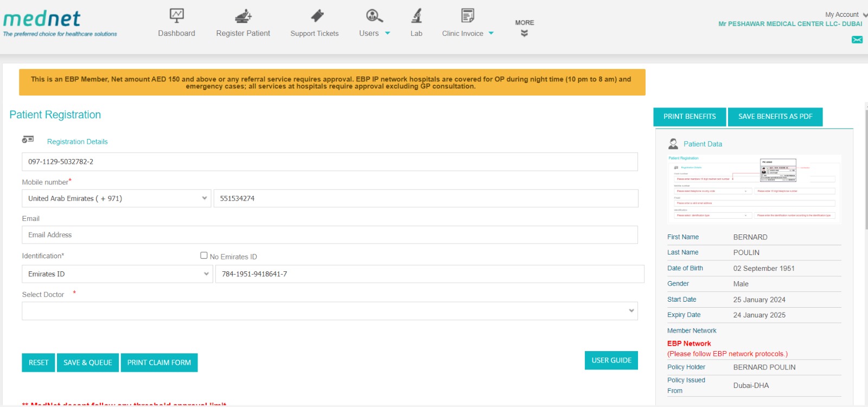Viewport: 868px width, 407px height.
Task: Click the card number input field
Action: 330,162
